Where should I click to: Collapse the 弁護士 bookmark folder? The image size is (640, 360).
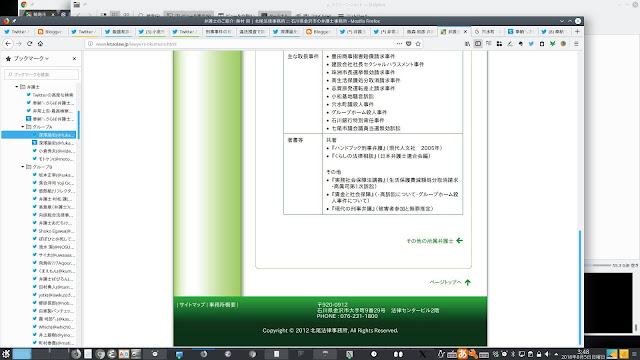pos(17,87)
